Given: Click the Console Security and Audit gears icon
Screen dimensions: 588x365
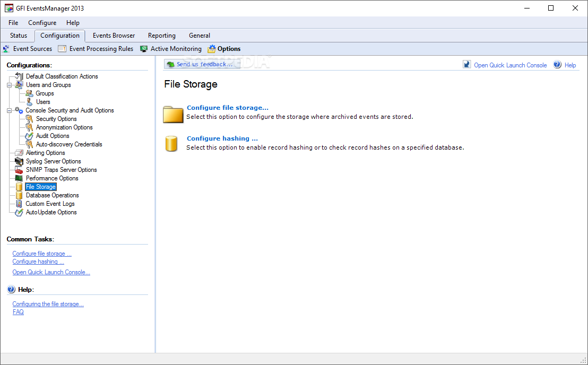Looking at the screenshot, I should point(19,110).
